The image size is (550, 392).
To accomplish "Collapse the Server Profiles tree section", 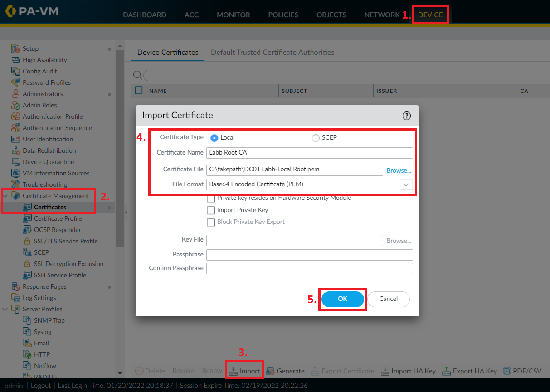I will point(5,309).
